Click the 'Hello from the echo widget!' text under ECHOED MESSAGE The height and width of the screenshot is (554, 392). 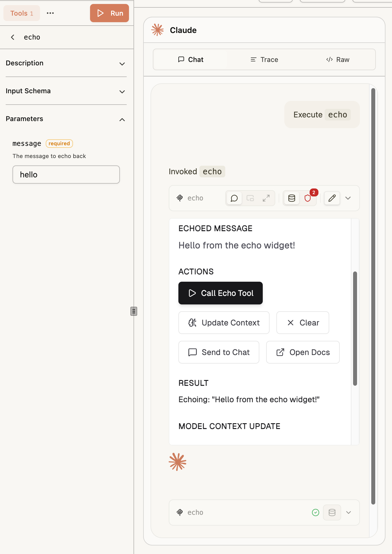[x=237, y=245]
